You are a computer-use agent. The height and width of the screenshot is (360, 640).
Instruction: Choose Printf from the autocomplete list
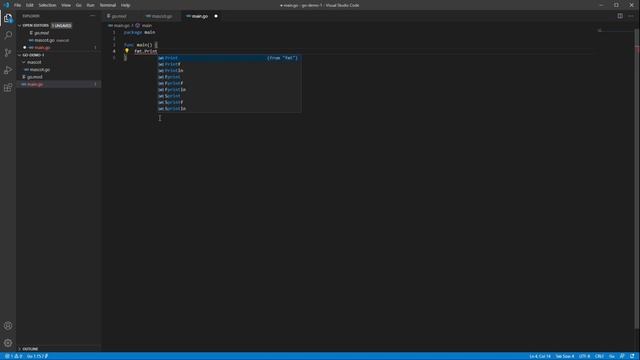click(x=229, y=64)
